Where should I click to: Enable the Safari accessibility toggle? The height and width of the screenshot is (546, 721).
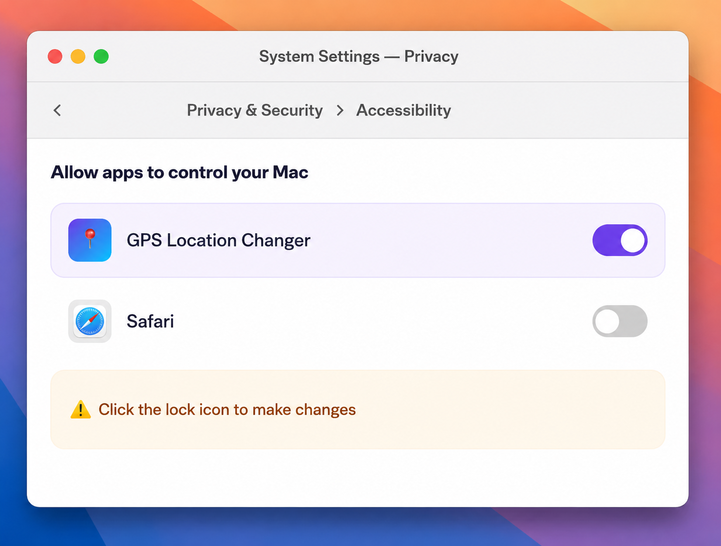click(620, 321)
